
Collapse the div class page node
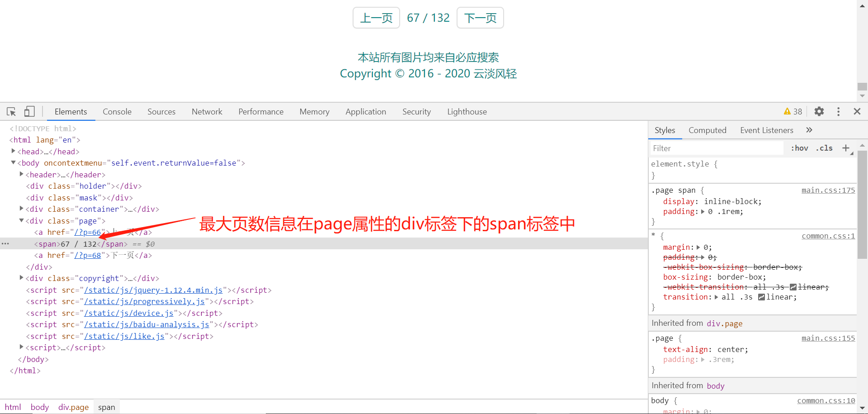click(x=22, y=220)
